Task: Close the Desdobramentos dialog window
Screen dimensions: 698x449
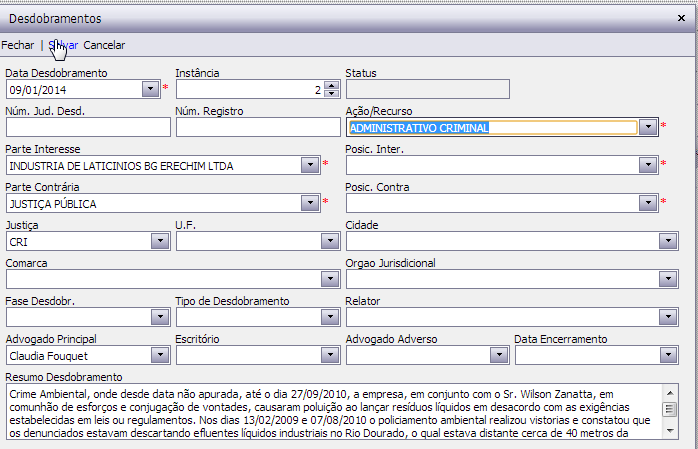Action: 681,18
